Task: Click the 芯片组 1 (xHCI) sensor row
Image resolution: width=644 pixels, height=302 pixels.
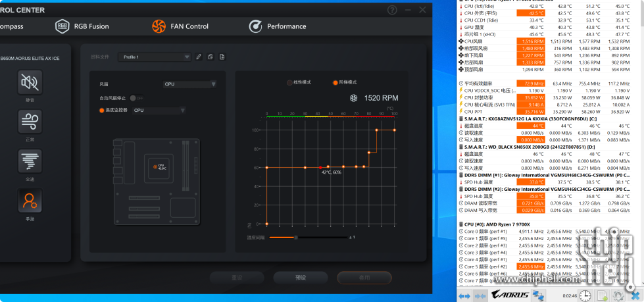Action: point(544,34)
